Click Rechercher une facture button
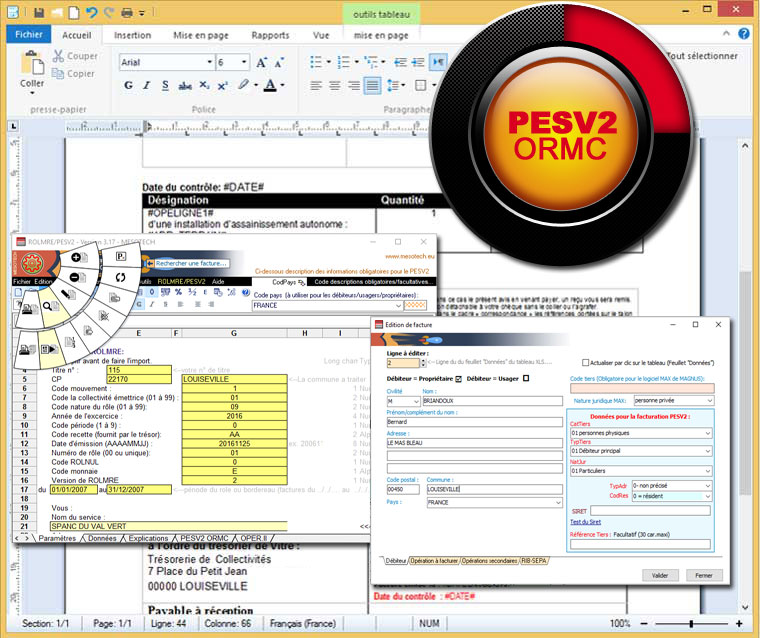The width and height of the screenshot is (760, 638). pyautogui.click(x=188, y=263)
